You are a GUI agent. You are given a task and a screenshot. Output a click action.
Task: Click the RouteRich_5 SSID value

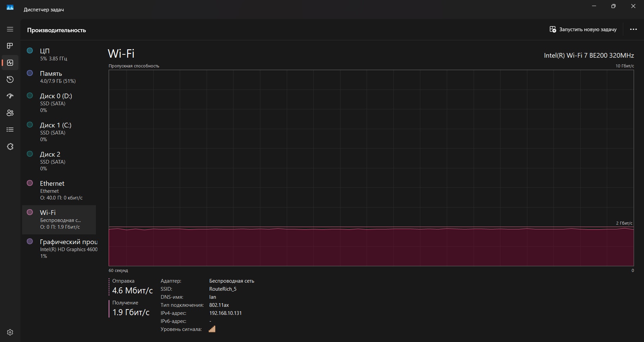click(223, 289)
